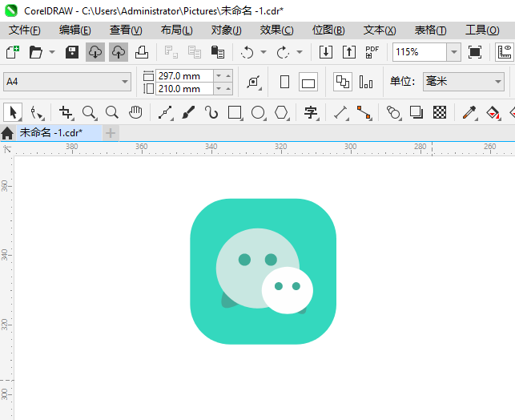Click the paste clipboard icon
This screenshot has width=515, height=420.
(x=217, y=52)
